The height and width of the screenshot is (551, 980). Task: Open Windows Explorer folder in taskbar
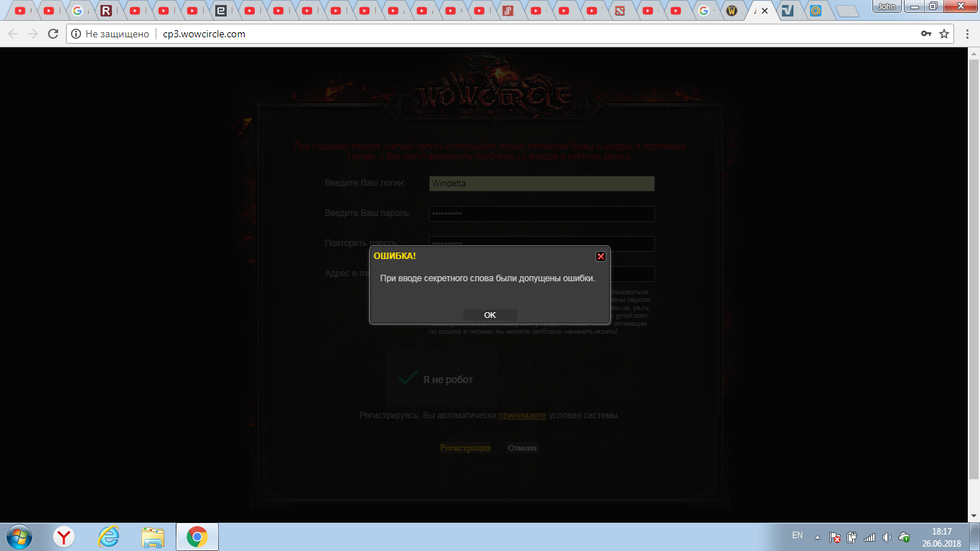pyautogui.click(x=153, y=537)
